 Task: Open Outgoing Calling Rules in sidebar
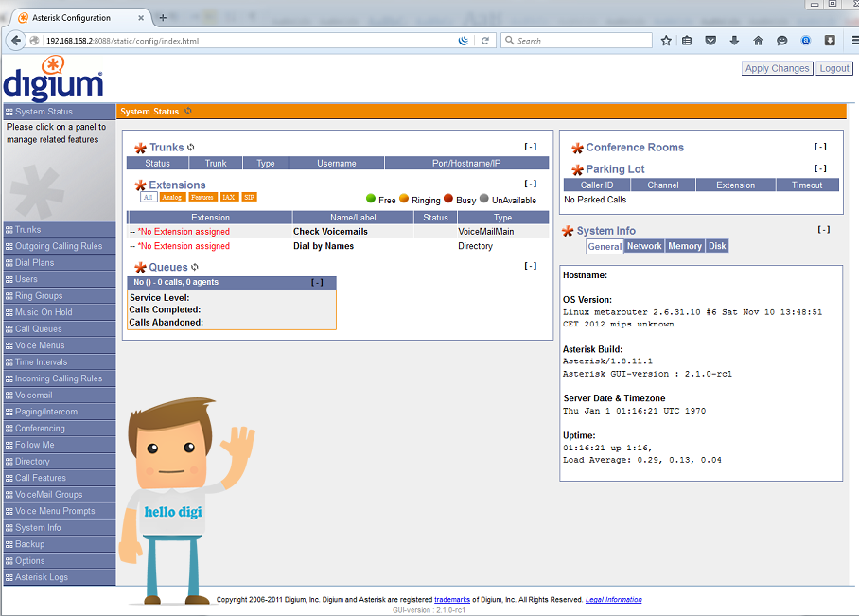pyautogui.click(x=60, y=246)
